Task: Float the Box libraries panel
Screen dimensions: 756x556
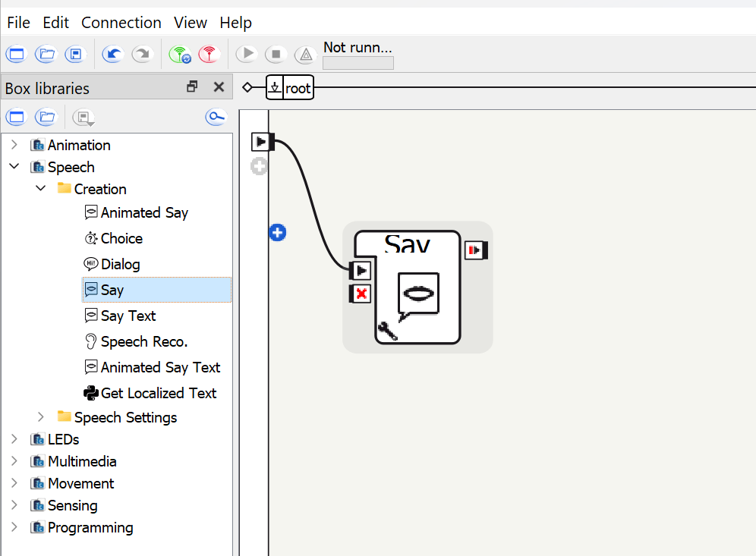Action: click(192, 87)
